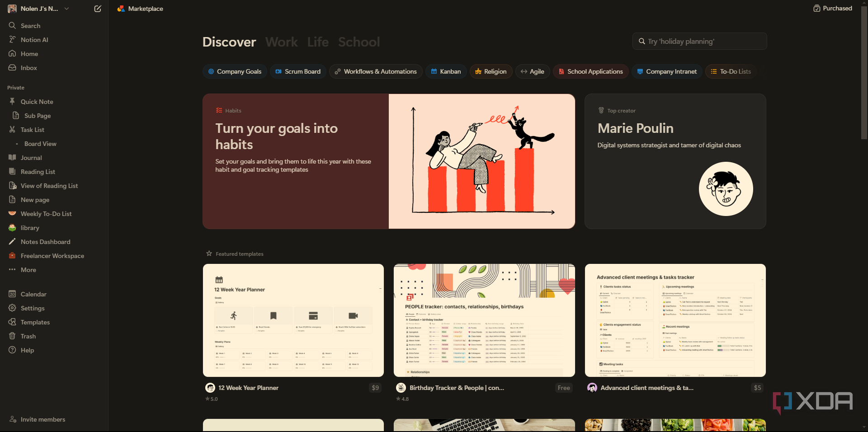The height and width of the screenshot is (432, 868).
Task: Expand More pages in sidebar
Action: coord(54,270)
